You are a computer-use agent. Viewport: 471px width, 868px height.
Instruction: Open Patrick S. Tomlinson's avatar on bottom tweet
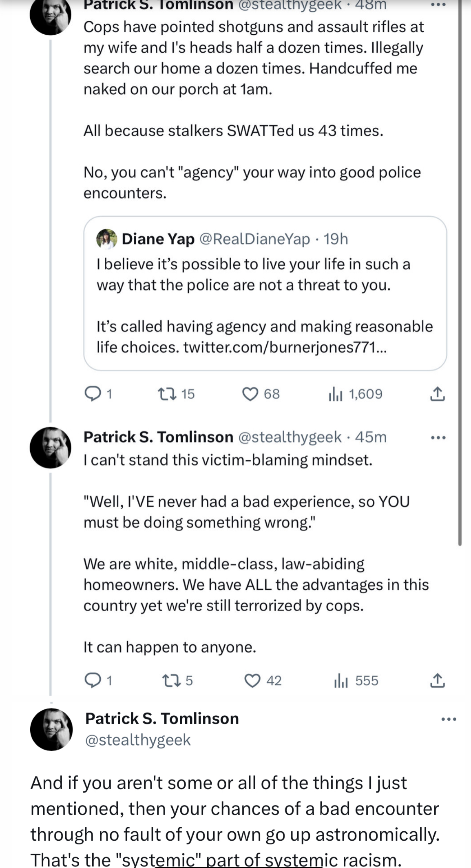click(x=51, y=729)
